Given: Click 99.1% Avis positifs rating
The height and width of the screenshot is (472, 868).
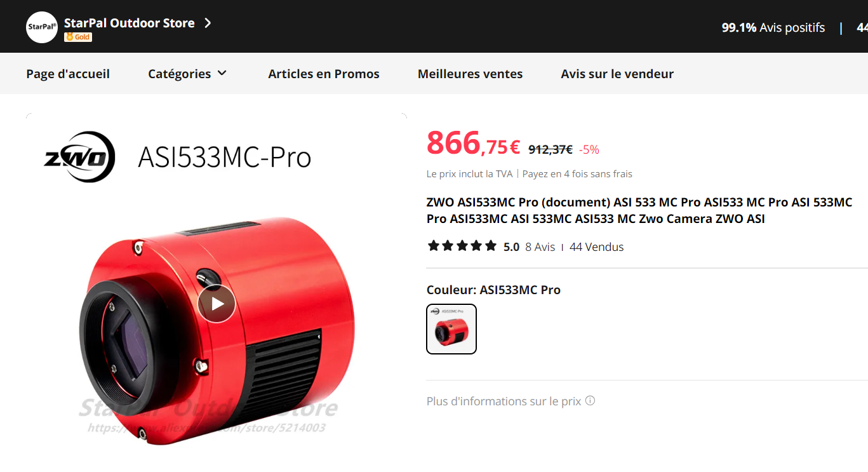Looking at the screenshot, I should [x=773, y=27].
